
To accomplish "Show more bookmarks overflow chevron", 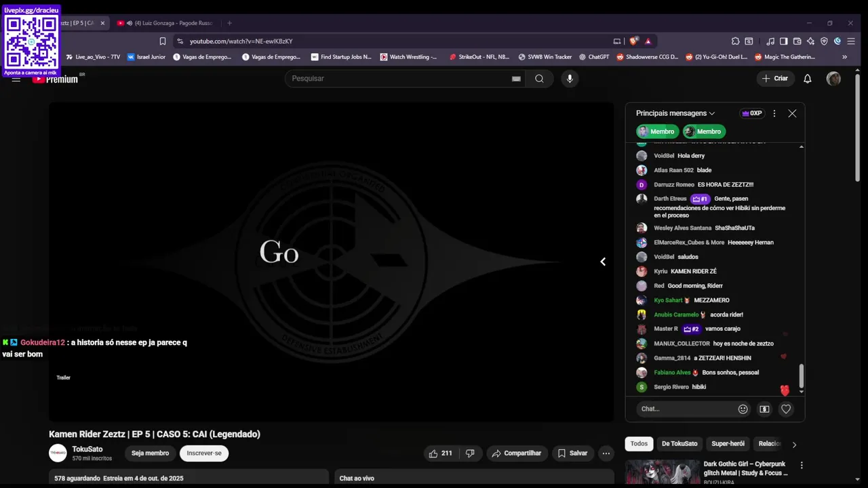I will coord(845,57).
